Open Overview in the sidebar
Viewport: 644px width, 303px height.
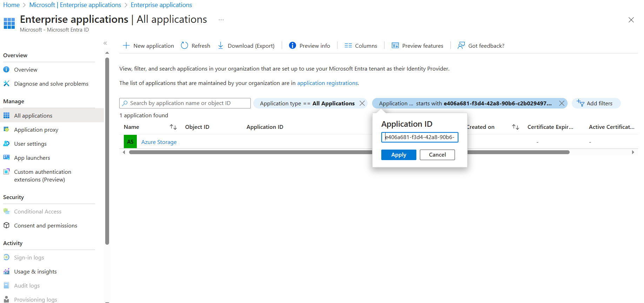[x=26, y=70]
